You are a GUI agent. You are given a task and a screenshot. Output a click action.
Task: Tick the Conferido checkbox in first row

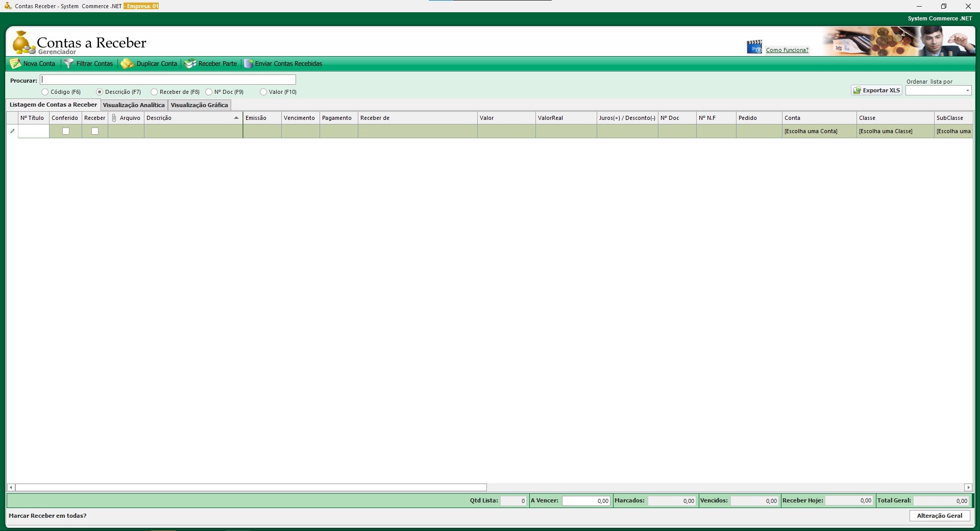tap(66, 131)
